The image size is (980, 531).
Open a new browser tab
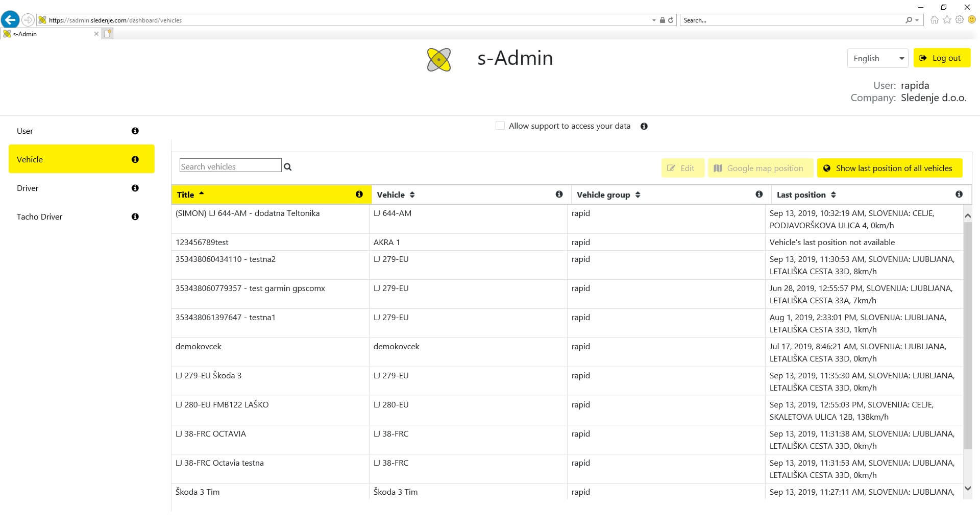[x=107, y=34]
